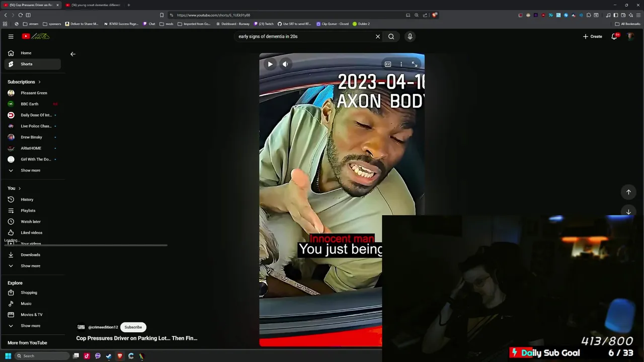Open Live Police Chases subscription
The width and height of the screenshot is (644, 362).
pos(33,126)
